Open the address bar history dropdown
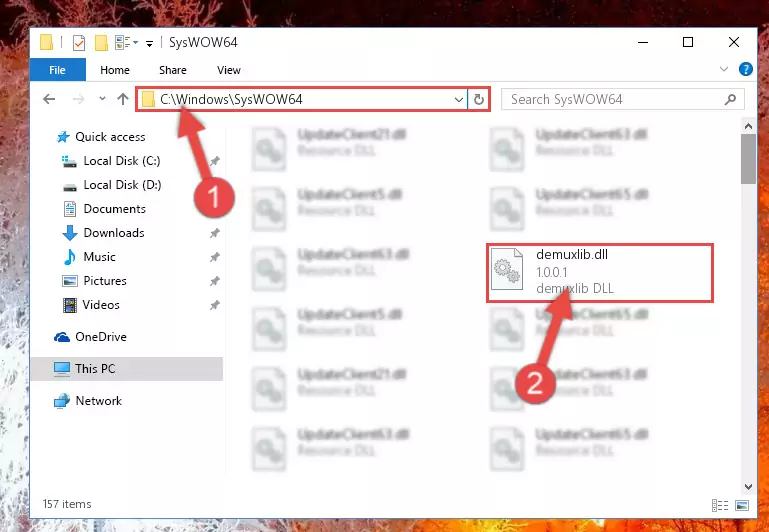 coord(459,100)
